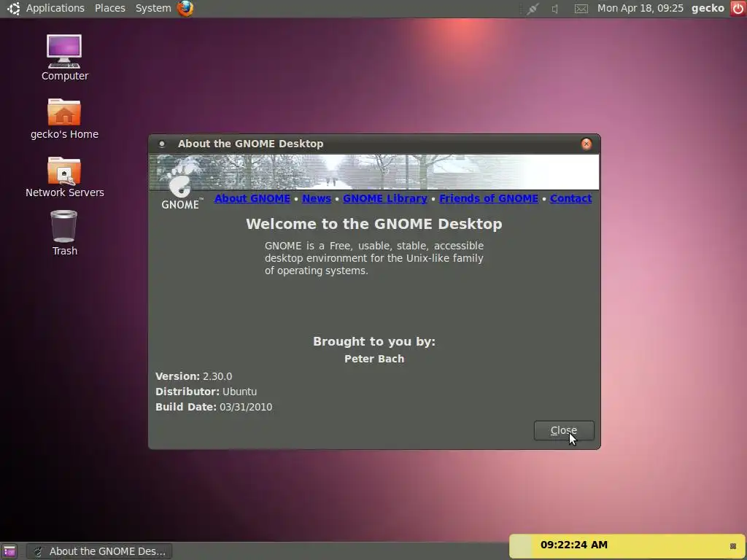
Task: Click the small square icon on the yellow clock bar
Action: click(x=733, y=545)
